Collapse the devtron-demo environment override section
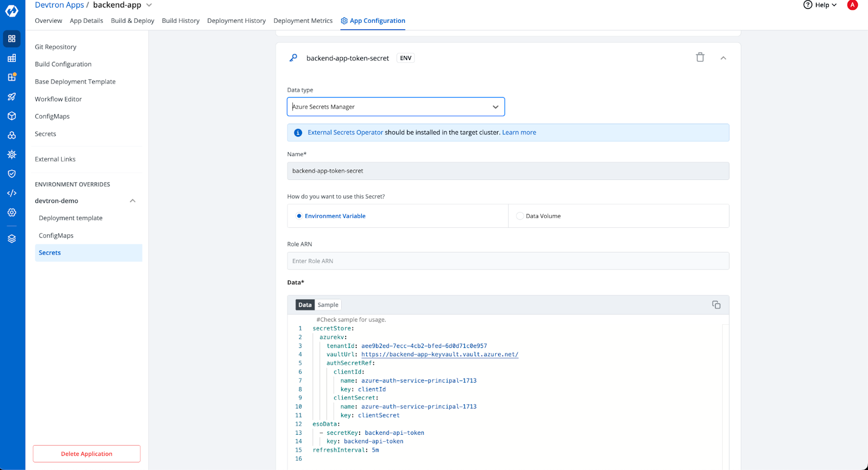868x470 pixels. (x=132, y=201)
